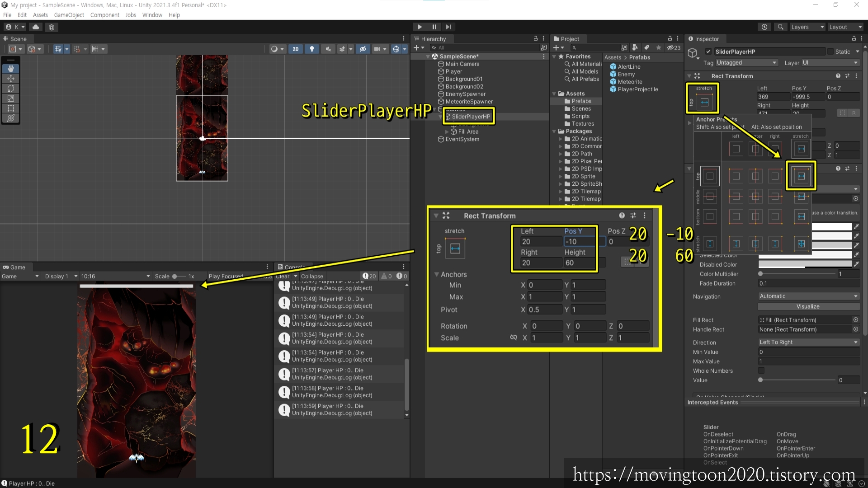This screenshot has width=868, height=488.
Task: Click the Pause button
Action: [x=434, y=27]
